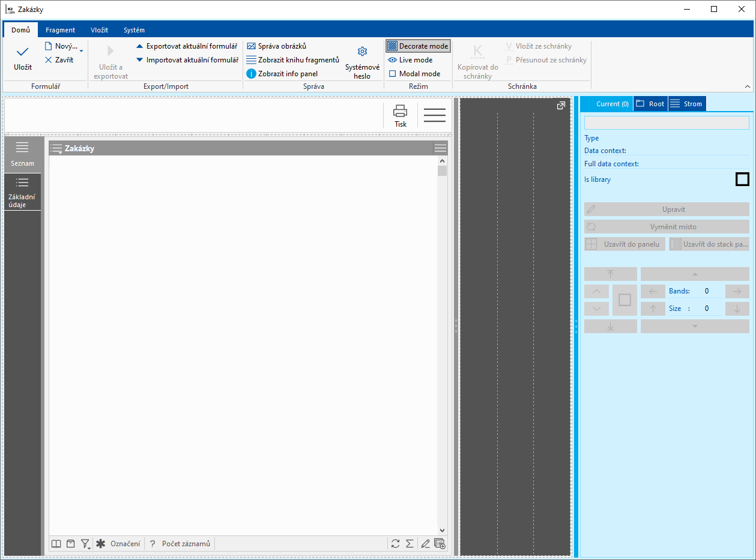Toggle the Is library checkbox
756x560 pixels.
click(742, 179)
